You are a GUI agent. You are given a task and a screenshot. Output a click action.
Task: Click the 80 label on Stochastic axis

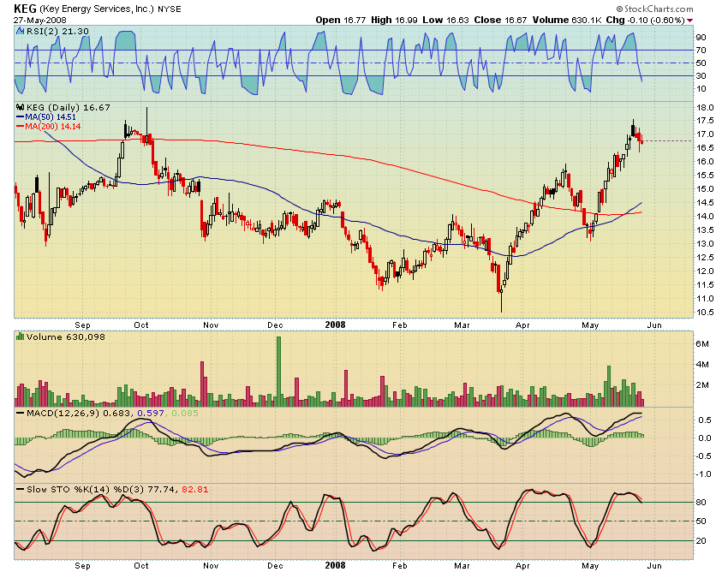(701, 503)
